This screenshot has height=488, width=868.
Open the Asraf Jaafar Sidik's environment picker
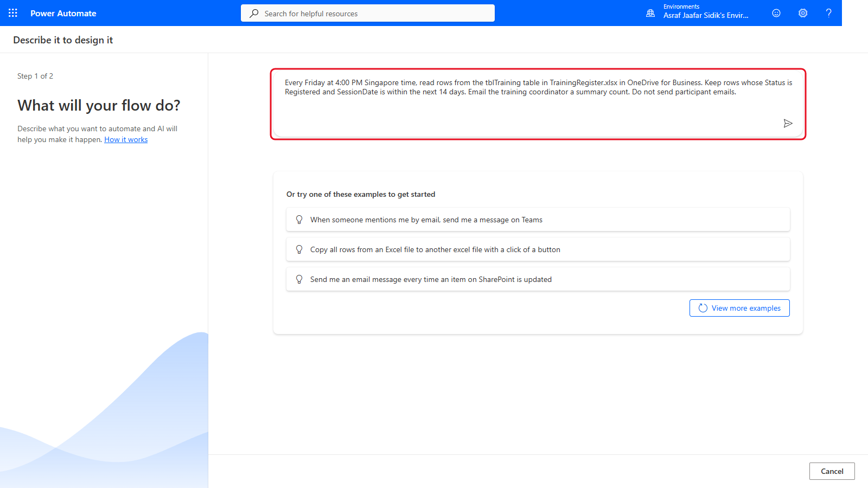(x=705, y=11)
